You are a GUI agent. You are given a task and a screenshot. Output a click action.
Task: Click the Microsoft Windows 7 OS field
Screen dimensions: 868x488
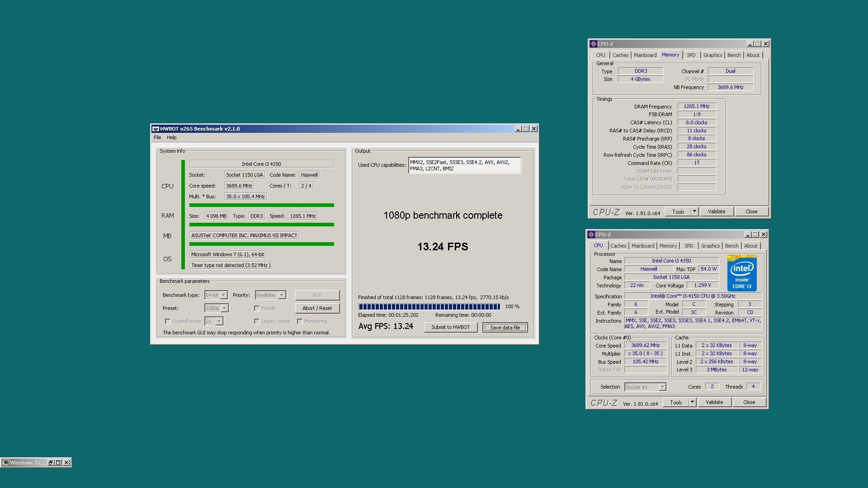(x=227, y=254)
